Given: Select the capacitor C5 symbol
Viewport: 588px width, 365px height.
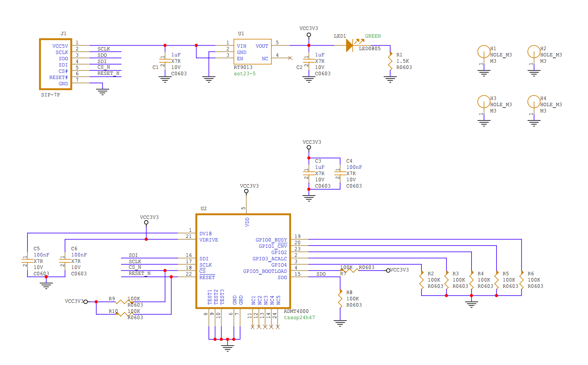Looking at the screenshot, I should tap(27, 261).
